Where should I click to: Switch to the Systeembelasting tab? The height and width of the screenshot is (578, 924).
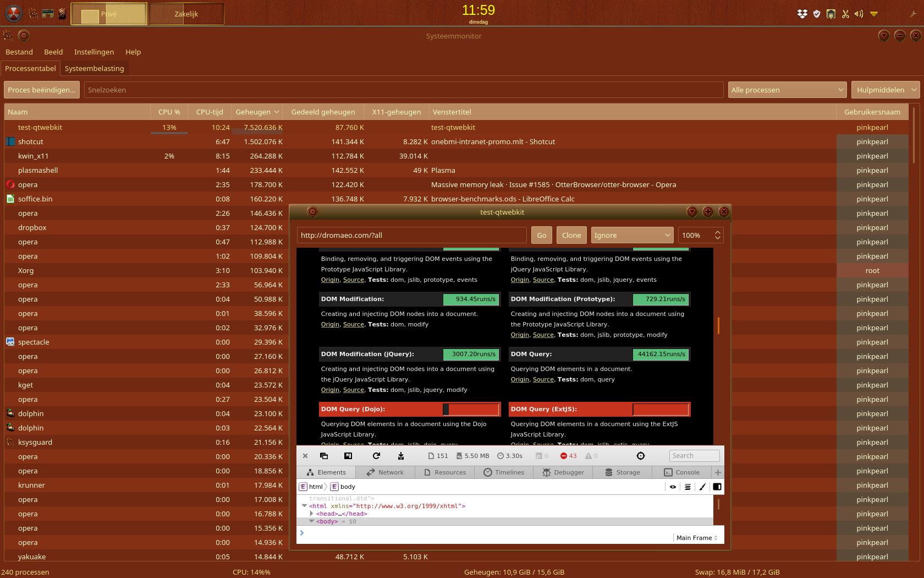tap(94, 68)
